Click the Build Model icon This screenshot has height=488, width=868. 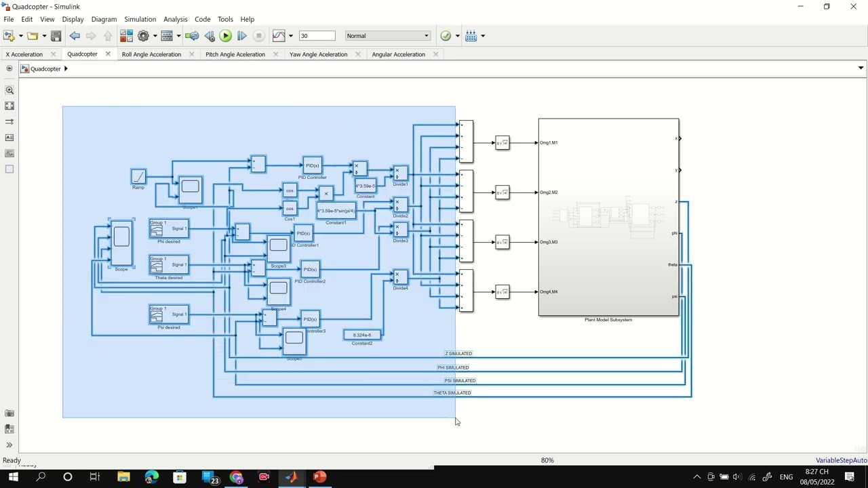471,36
